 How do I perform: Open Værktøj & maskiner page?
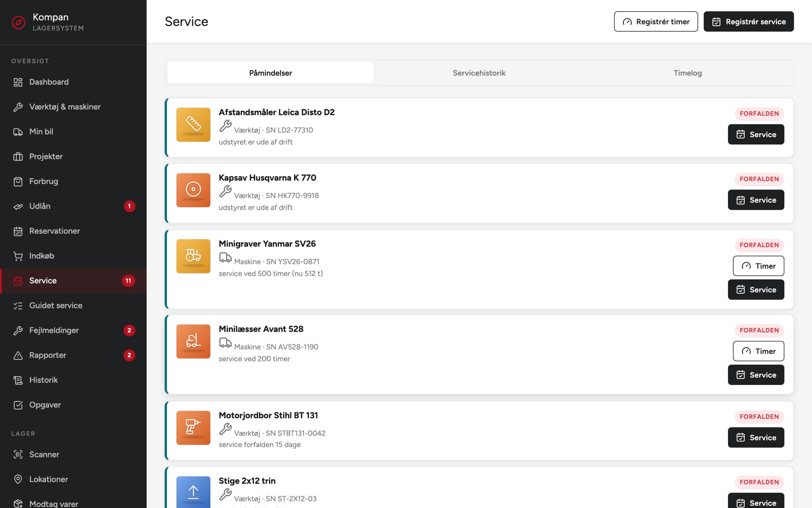click(x=73, y=107)
